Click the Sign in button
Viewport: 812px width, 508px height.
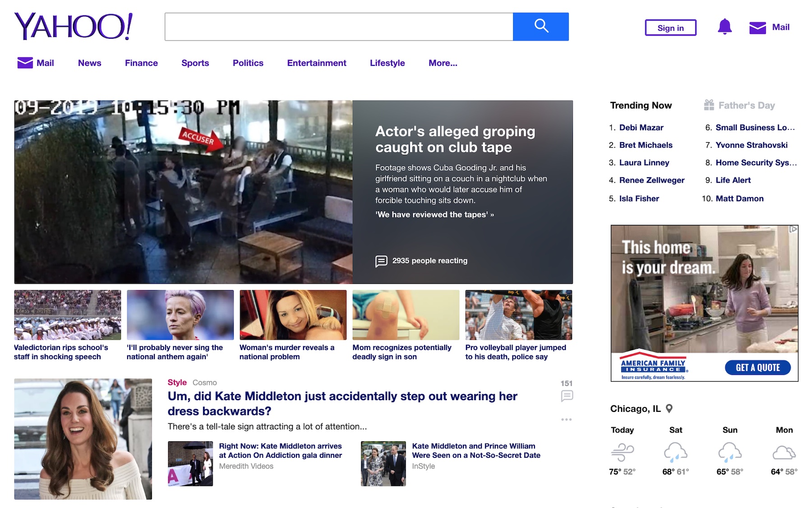671,28
